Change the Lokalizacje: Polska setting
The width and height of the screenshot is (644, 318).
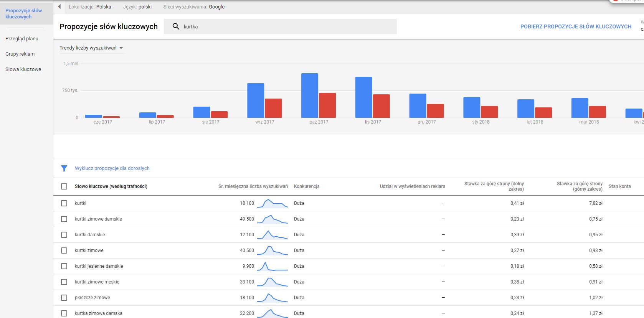(x=90, y=7)
